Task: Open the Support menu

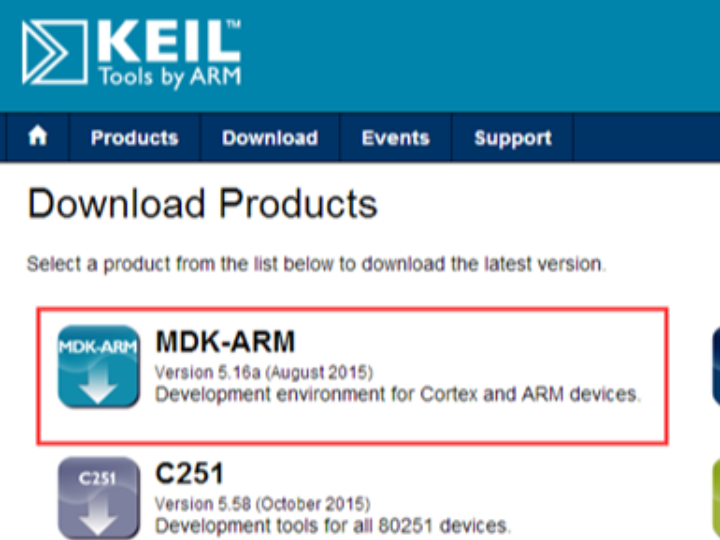Action: [513, 138]
